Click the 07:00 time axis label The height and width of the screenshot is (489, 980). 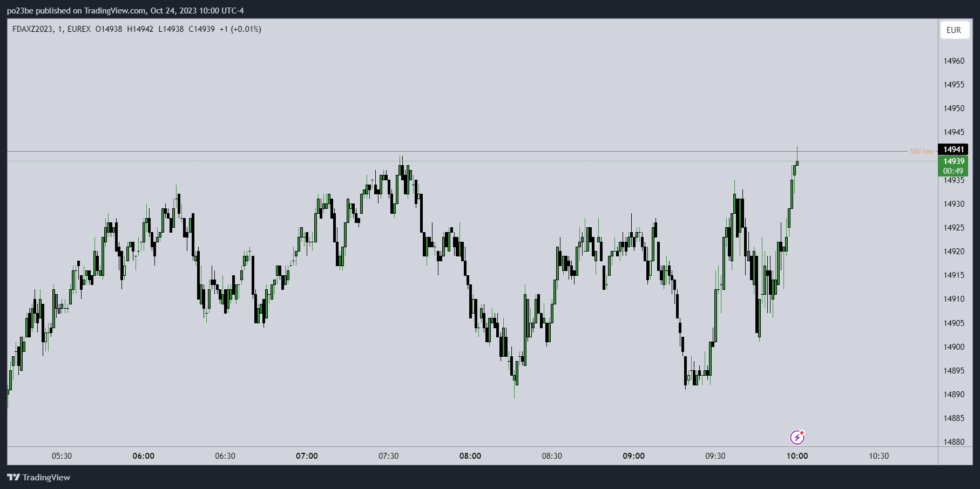coord(307,456)
